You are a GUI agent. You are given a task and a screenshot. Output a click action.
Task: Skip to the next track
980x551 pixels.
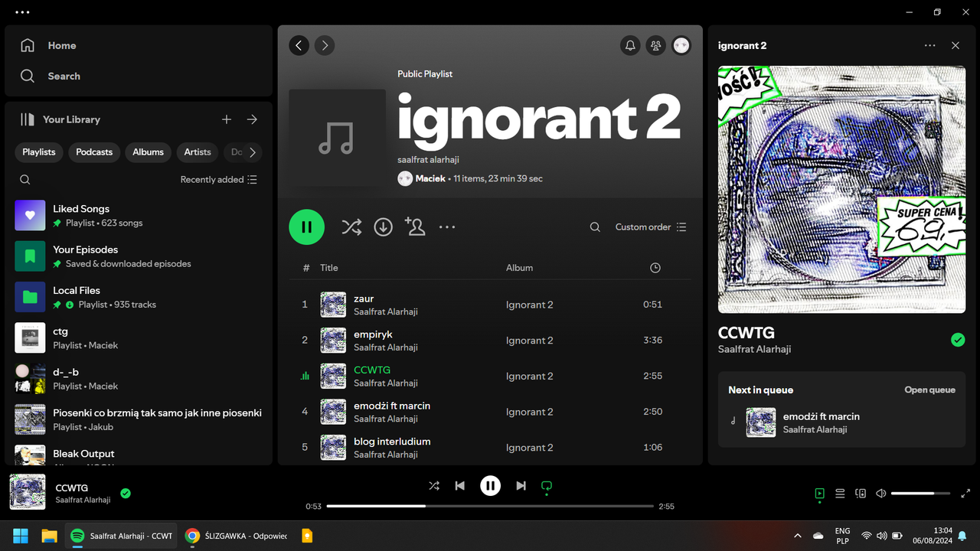[521, 485]
